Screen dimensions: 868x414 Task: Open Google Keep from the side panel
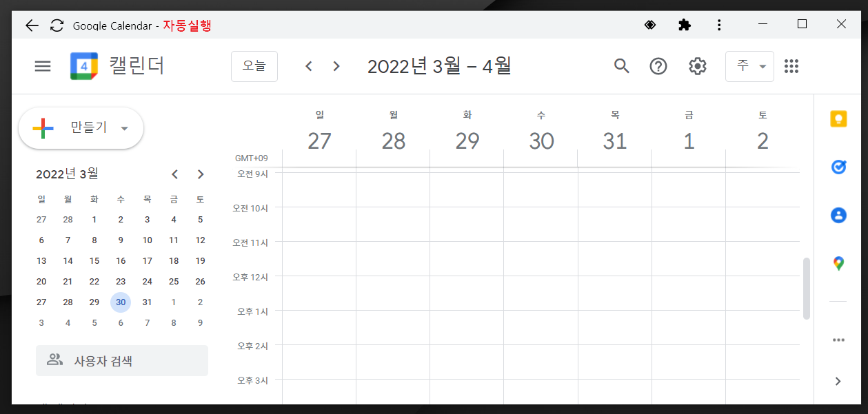tap(838, 118)
